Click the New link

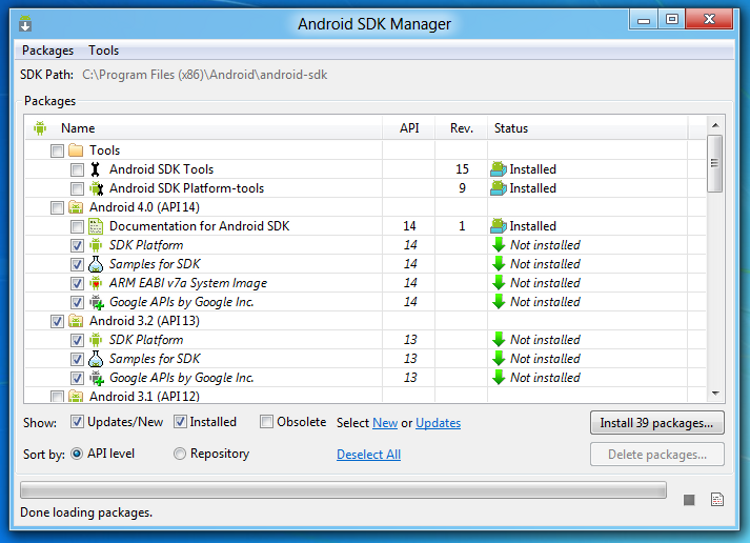pyautogui.click(x=385, y=423)
